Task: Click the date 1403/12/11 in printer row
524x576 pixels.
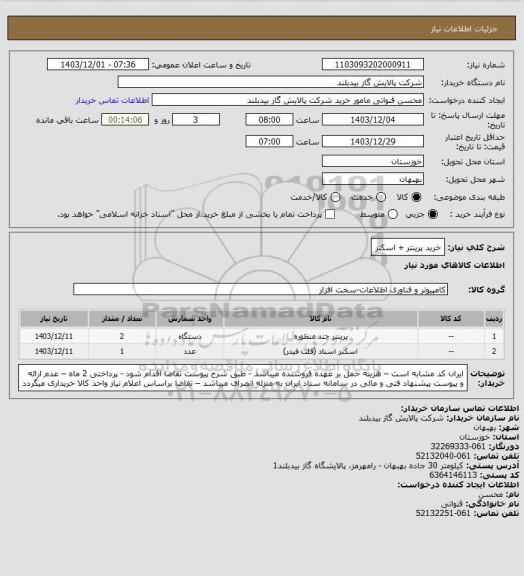Action: tap(54, 336)
